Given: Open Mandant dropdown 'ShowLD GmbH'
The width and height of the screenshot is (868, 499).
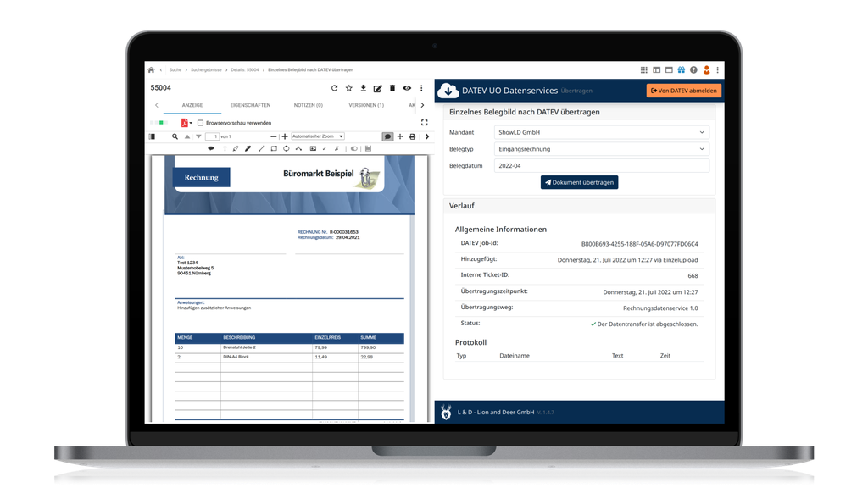Looking at the screenshot, I should pyautogui.click(x=601, y=132).
